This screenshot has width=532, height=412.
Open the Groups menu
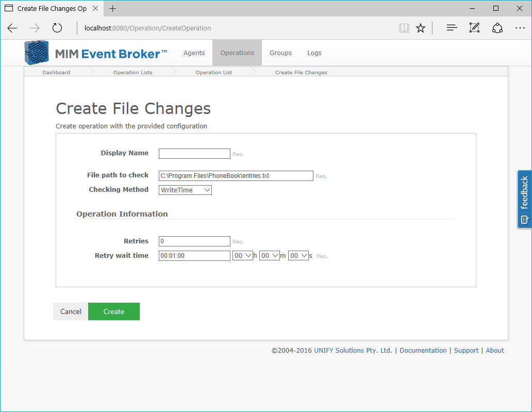pyautogui.click(x=280, y=53)
